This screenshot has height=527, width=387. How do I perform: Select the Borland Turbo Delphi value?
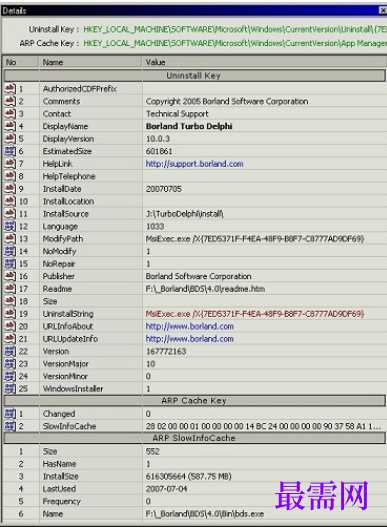click(189, 126)
